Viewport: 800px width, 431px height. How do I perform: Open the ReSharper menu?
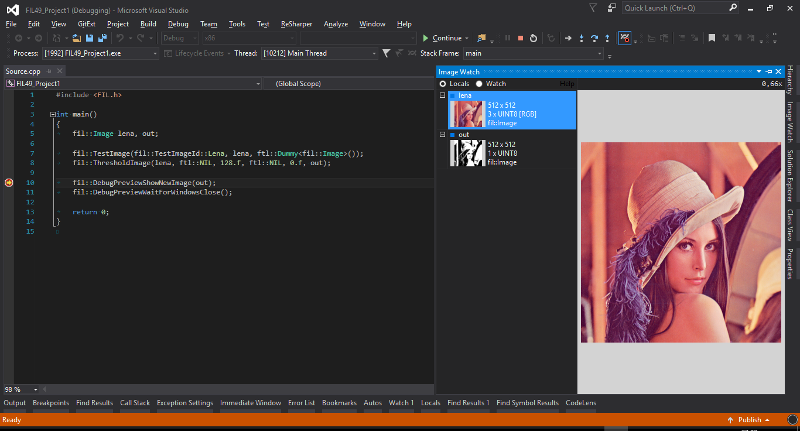tap(296, 24)
